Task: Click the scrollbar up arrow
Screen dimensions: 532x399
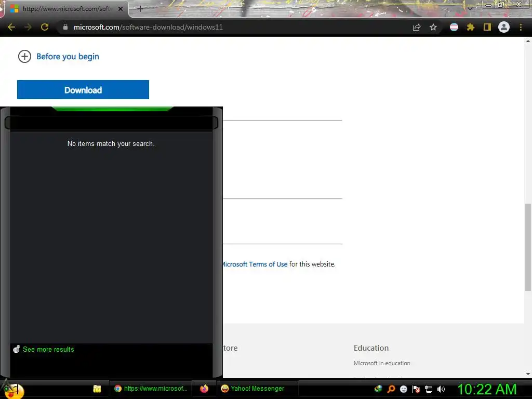Action: pos(528,41)
